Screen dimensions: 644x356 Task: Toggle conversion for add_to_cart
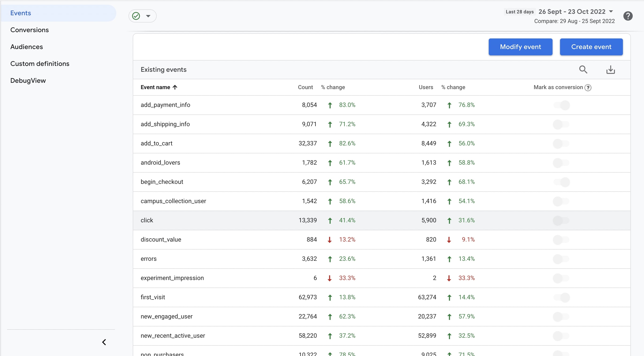click(x=561, y=144)
